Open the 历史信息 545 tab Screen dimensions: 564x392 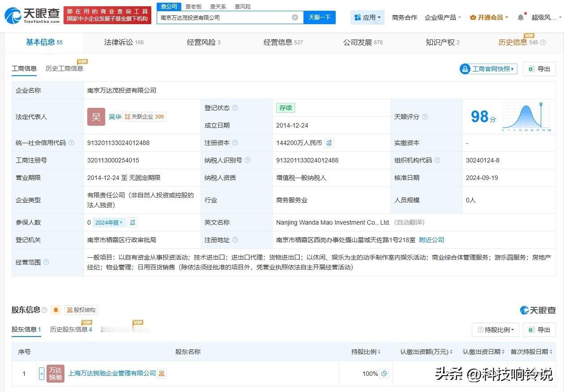click(x=518, y=43)
